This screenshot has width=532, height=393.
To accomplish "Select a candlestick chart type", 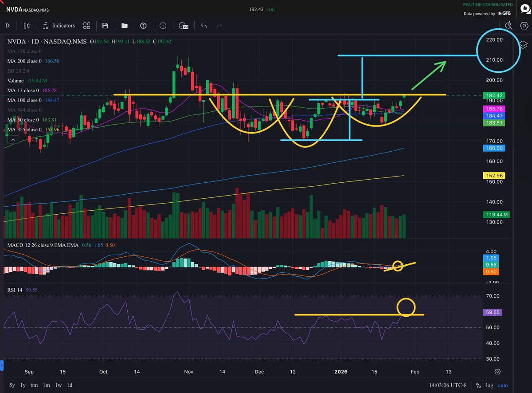I will [x=26, y=25].
